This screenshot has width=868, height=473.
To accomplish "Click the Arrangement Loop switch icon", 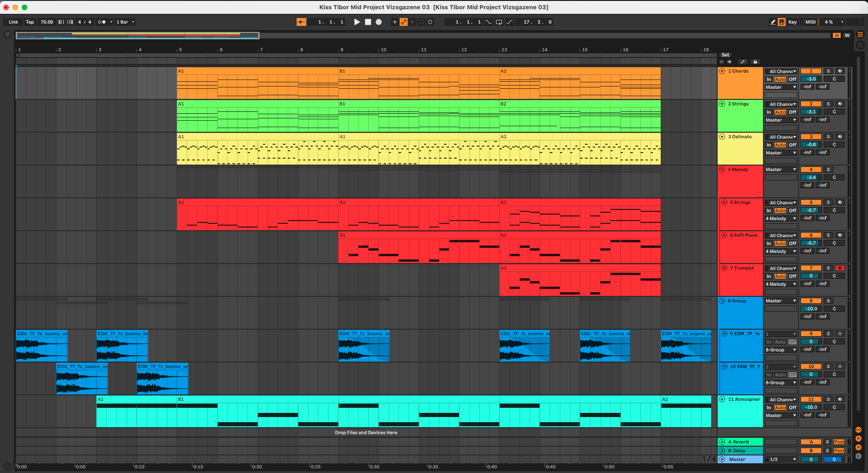I will pos(499,22).
